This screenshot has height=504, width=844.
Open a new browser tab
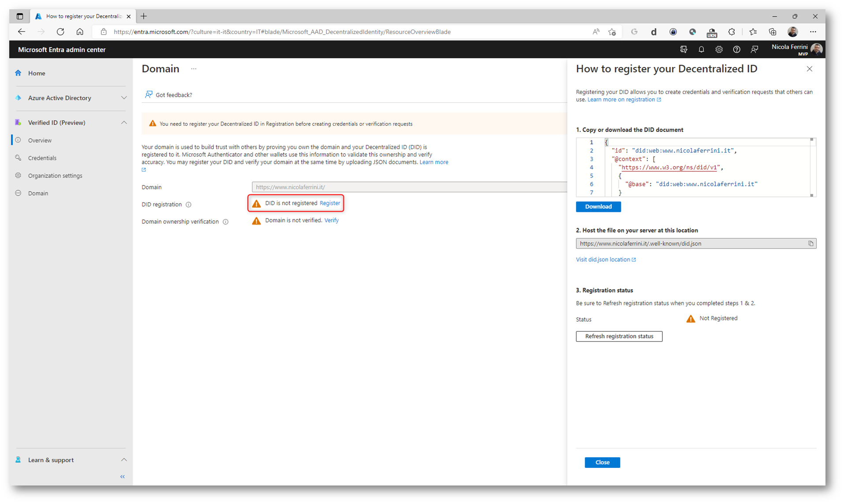[x=144, y=16]
